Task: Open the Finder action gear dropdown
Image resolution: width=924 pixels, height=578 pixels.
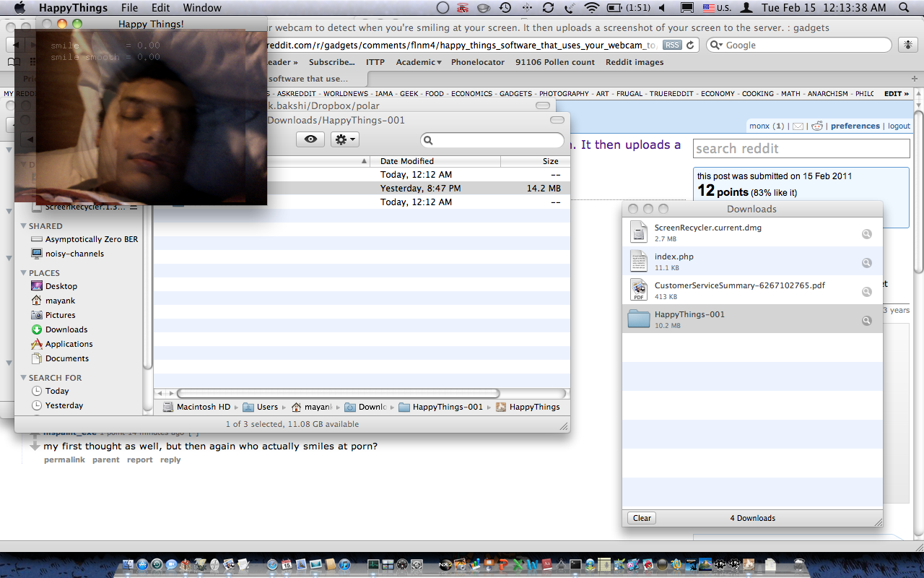Action: pyautogui.click(x=344, y=139)
